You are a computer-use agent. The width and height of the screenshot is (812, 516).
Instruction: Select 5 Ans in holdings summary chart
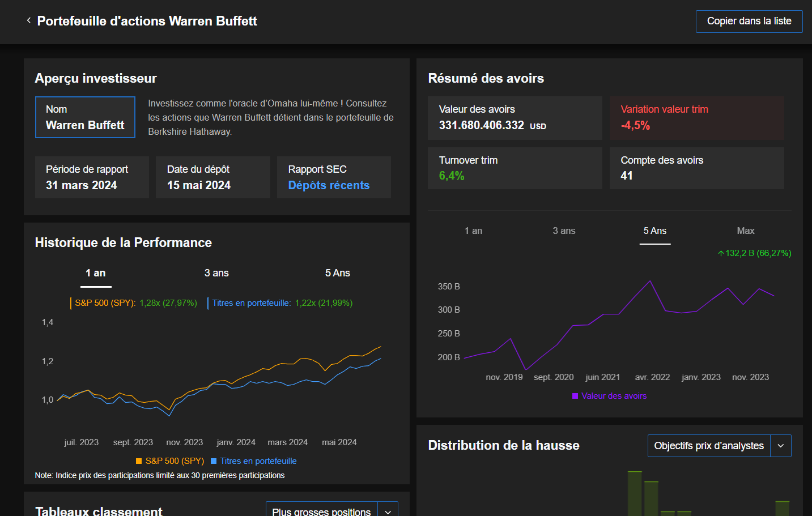point(655,231)
